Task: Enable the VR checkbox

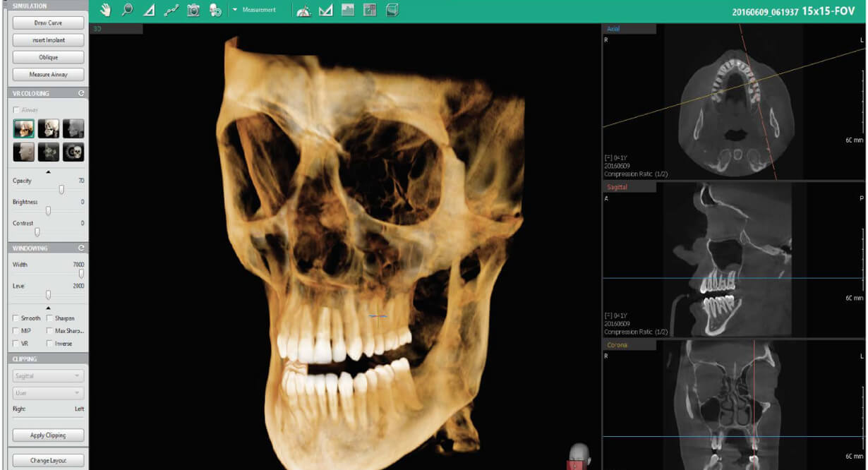Action: (16, 343)
